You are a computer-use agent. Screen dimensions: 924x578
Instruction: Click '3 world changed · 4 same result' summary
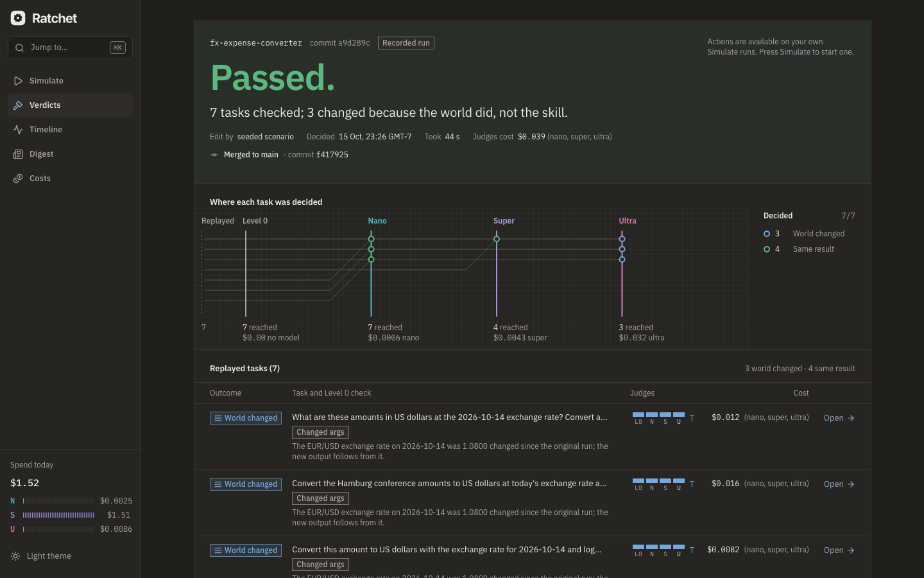point(800,369)
